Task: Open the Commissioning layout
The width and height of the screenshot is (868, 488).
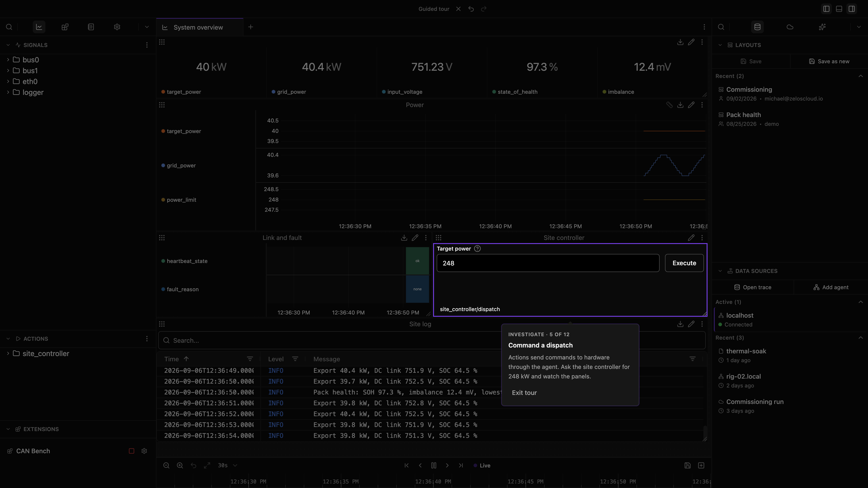Action: [x=790, y=94]
